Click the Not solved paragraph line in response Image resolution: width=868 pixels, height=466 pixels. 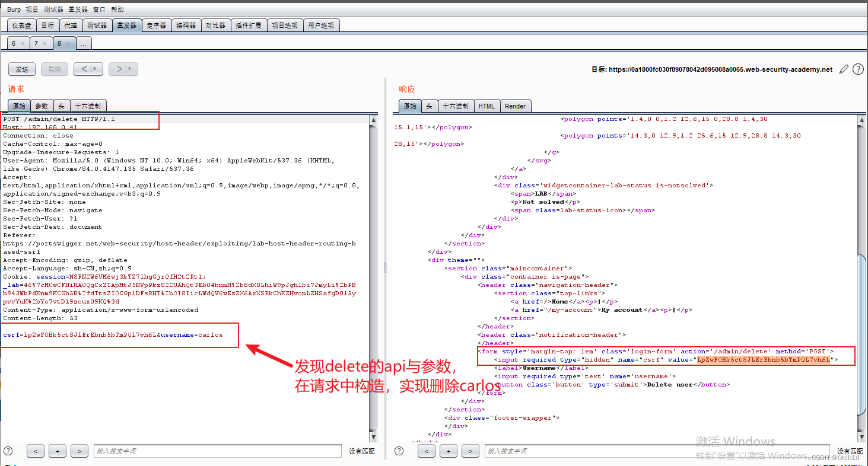pos(544,202)
